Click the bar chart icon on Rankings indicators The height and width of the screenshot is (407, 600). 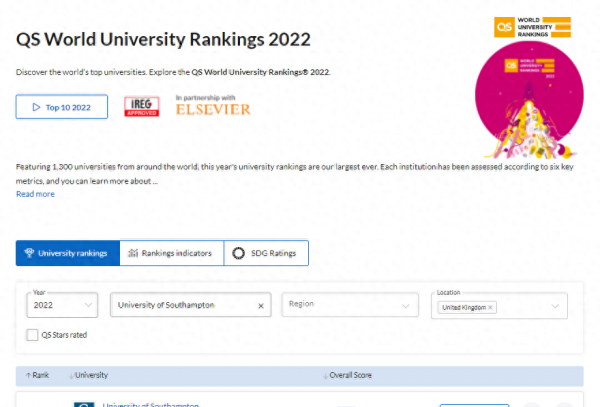pyautogui.click(x=133, y=253)
